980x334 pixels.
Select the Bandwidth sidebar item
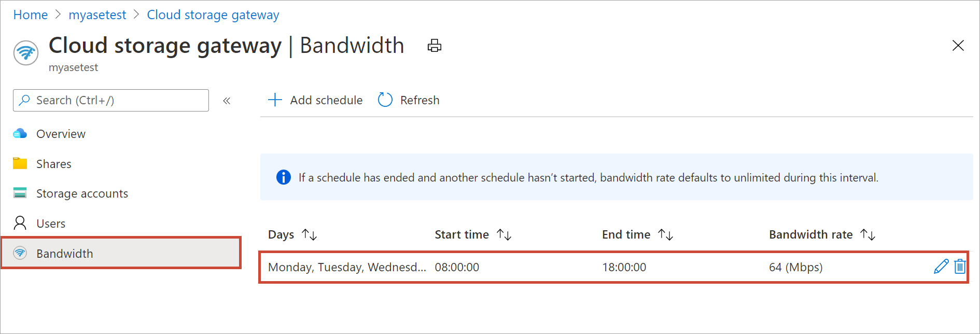(120, 253)
